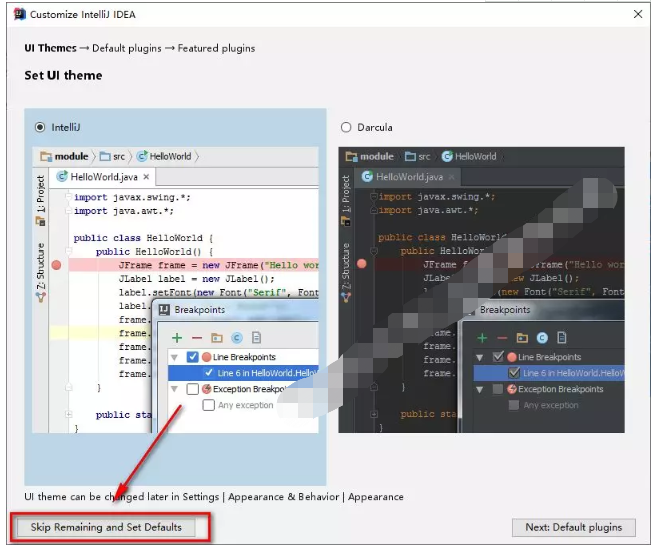Screen dimensions: 660x556
Task: Click HelloWorld class breadcrumb in light preview
Action: [164, 157]
